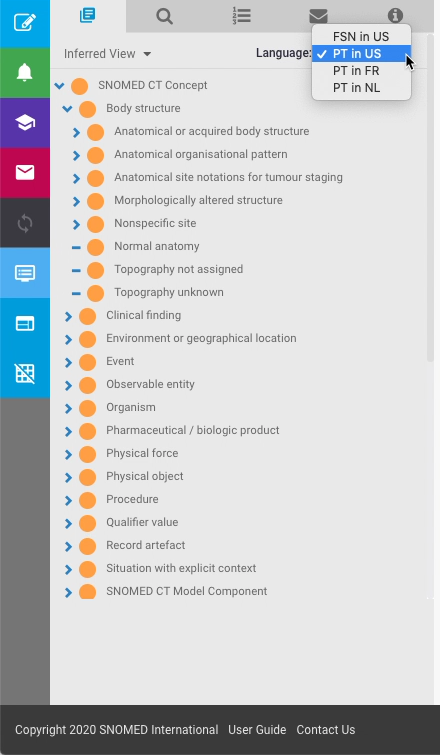Expand the Clinical finding node
This screenshot has height=755, width=440.
[x=68, y=316]
